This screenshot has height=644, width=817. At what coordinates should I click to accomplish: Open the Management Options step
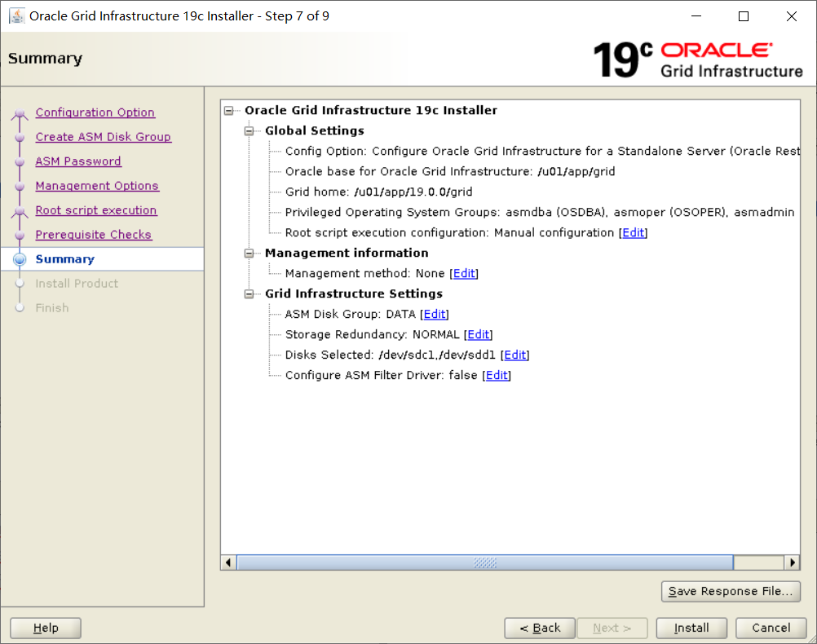97,186
